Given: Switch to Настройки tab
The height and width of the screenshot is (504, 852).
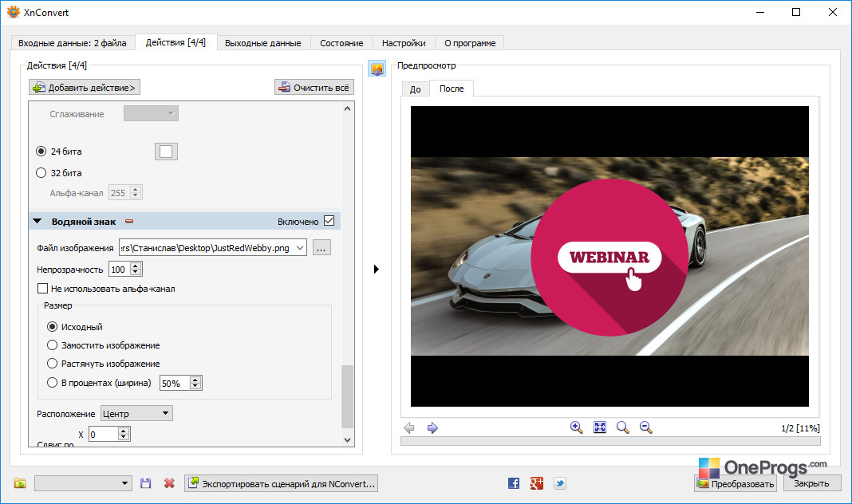Looking at the screenshot, I should click(404, 43).
